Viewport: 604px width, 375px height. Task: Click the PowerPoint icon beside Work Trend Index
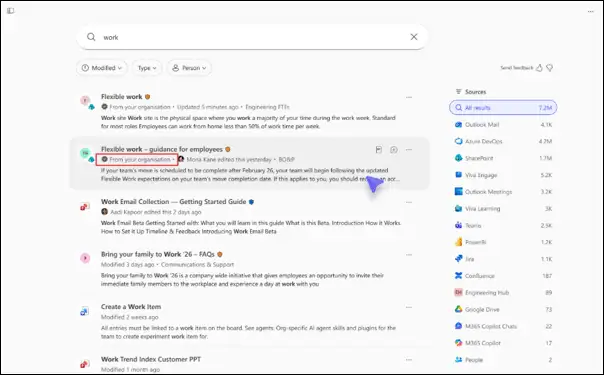(x=85, y=364)
